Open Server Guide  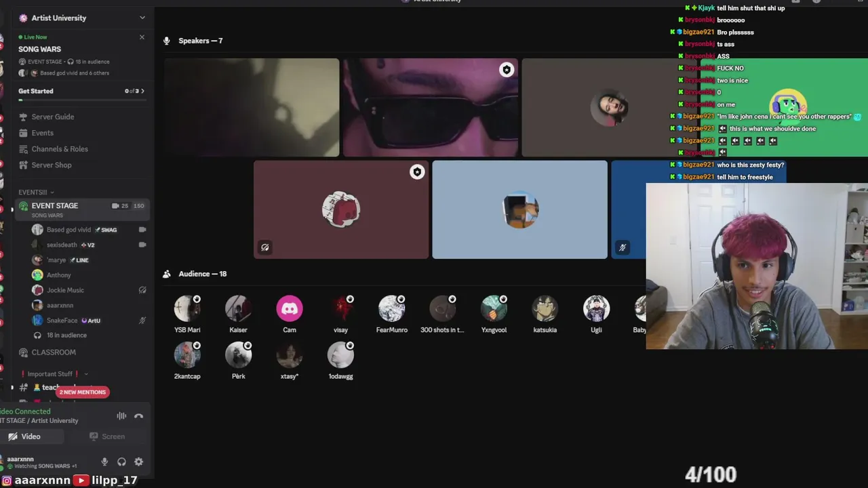[x=52, y=117]
